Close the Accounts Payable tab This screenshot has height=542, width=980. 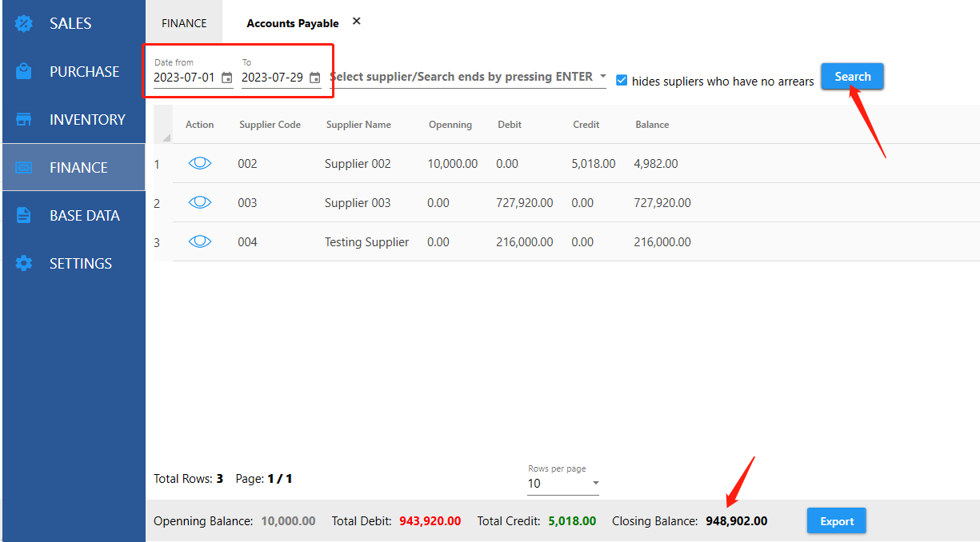(357, 22)
